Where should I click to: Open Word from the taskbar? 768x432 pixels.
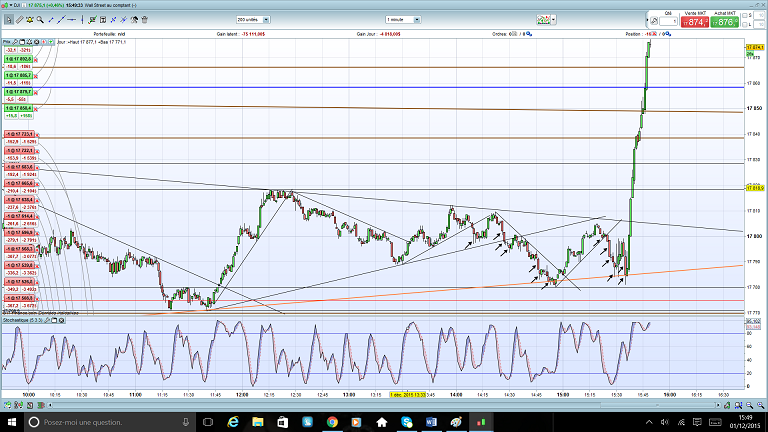click(431, 422)
